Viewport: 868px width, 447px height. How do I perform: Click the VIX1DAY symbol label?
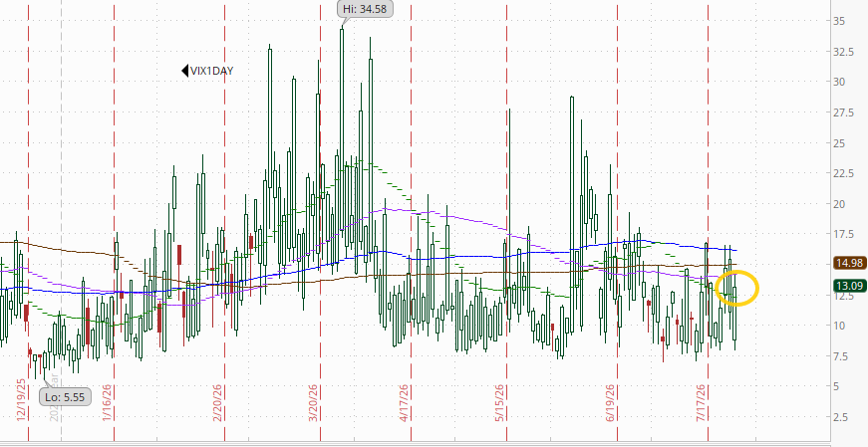point(211,71)
